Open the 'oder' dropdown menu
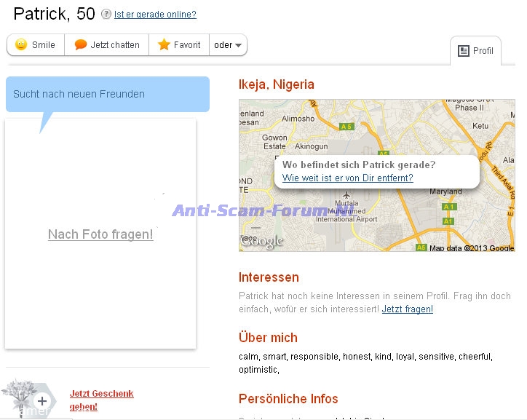Screen dimensions: 527x420 click(x=229, y=45)
